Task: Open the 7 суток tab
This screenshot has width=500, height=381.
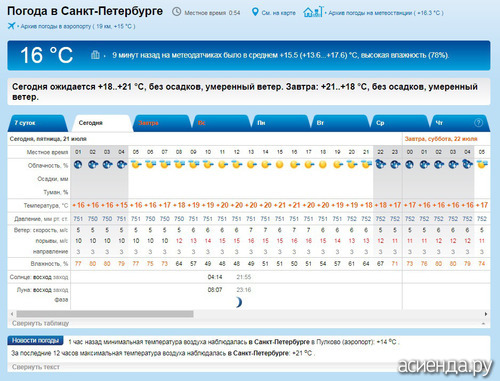Action: (38, 123)
